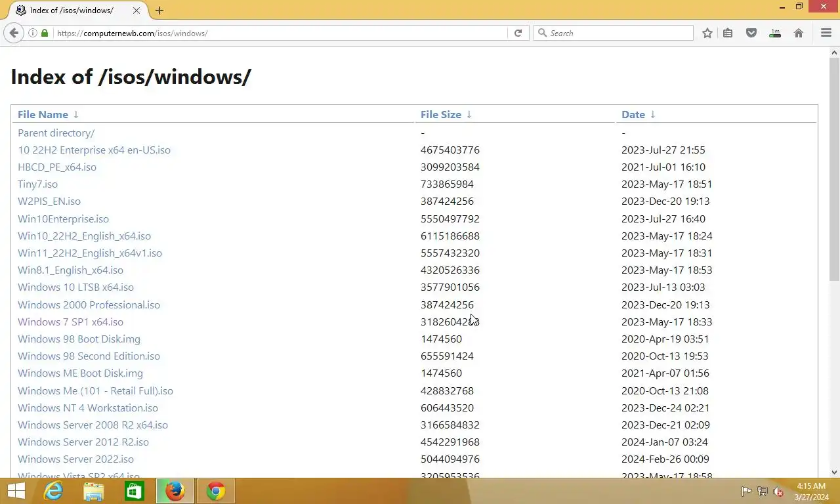Open the Win8.1_English_x64.iso link

coord(70,270)
